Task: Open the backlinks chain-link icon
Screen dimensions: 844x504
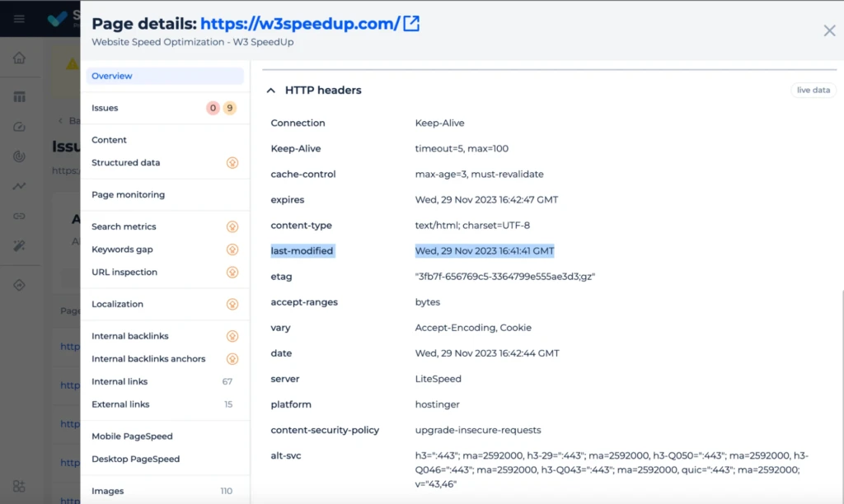Action: (21, 216)
